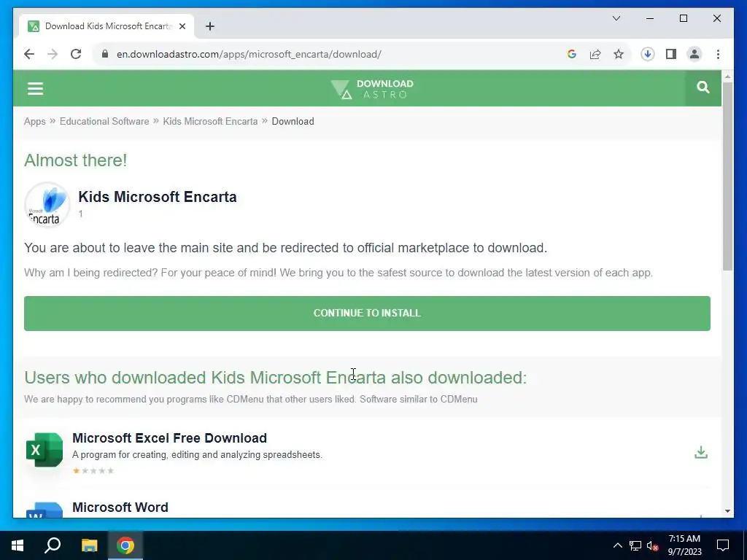Reload the page
The width and height of the screenshot is (747, 560).
pos(76,54)
